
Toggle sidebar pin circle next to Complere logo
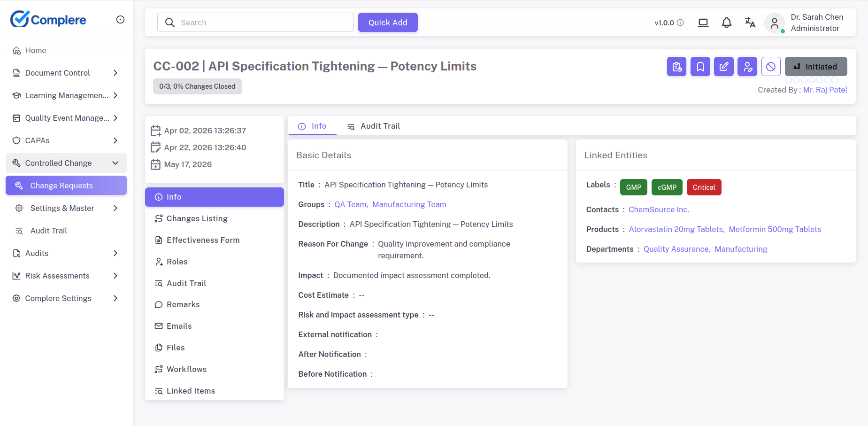[x=120, y=20]
